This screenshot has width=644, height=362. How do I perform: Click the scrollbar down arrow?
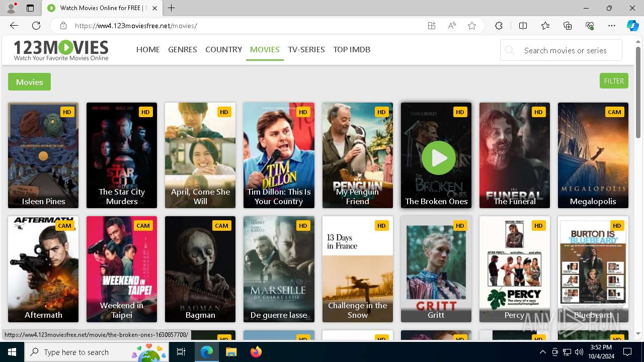click(x=638, y=334)
